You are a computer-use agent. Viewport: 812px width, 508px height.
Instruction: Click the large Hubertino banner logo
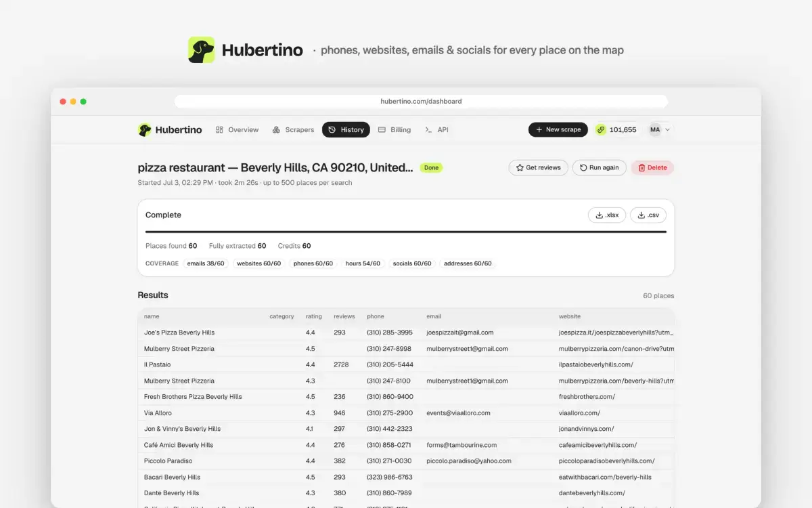point(202,50)
